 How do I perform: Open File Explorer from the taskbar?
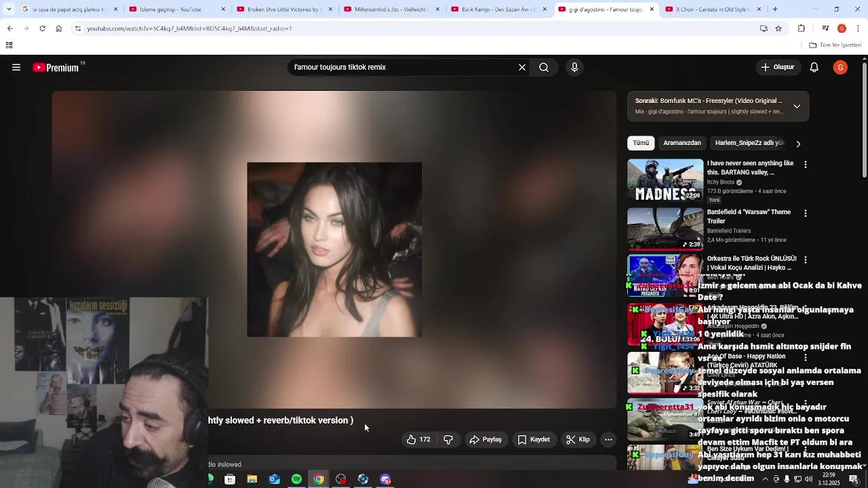[x=252, y=479]
